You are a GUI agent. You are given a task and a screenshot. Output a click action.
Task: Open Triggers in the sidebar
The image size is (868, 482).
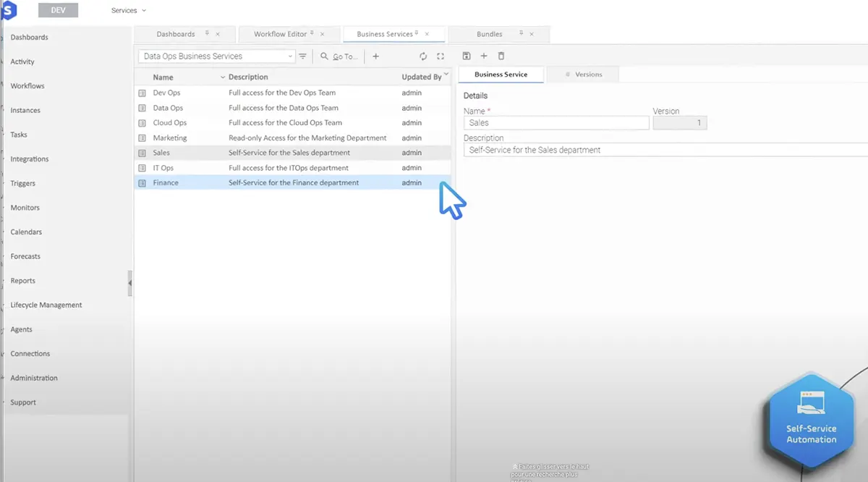(22, 183)
